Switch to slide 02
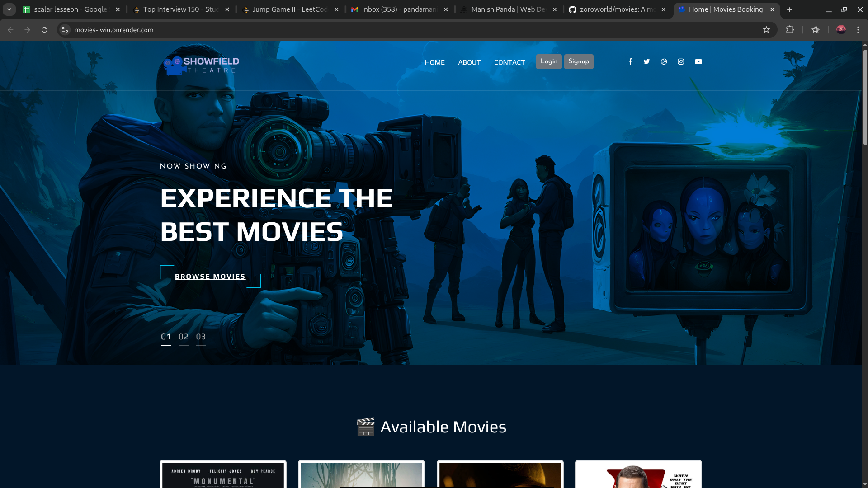The width and height of the screenshot is (868, 488). [x=184, y=336]
